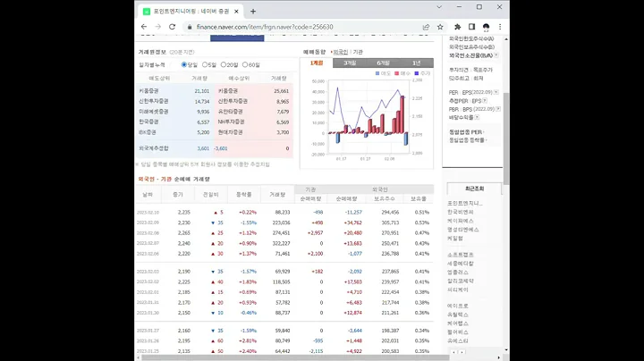Select the 60일 radio button
This screenshot has height=361, width=644.
(x=245, y=65)
